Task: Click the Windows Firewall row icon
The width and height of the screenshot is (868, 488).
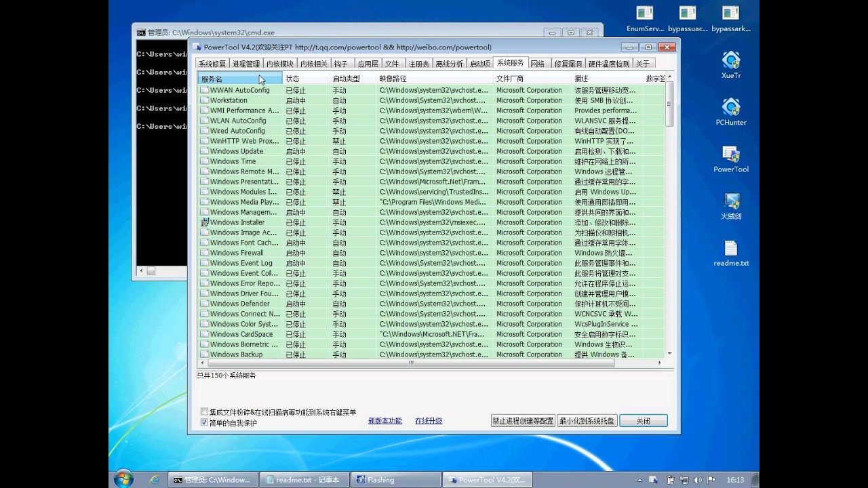Action: [204, 253]
